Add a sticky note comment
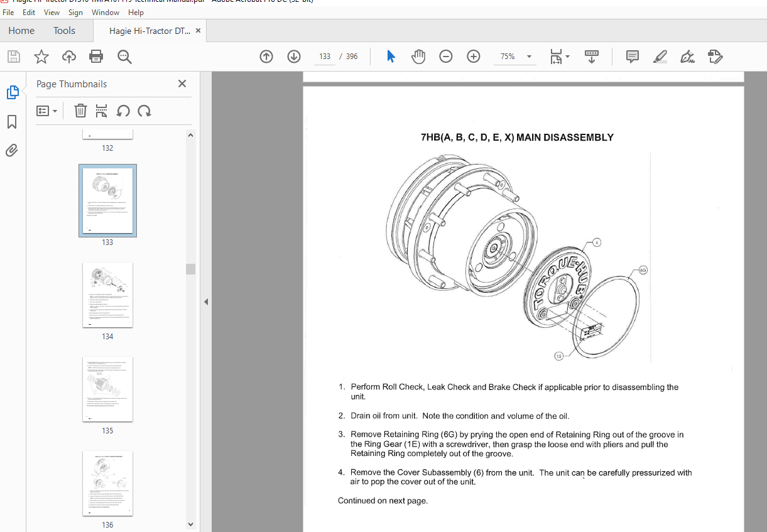The width and height of the screenshot is (767, 532). (633, 57)
